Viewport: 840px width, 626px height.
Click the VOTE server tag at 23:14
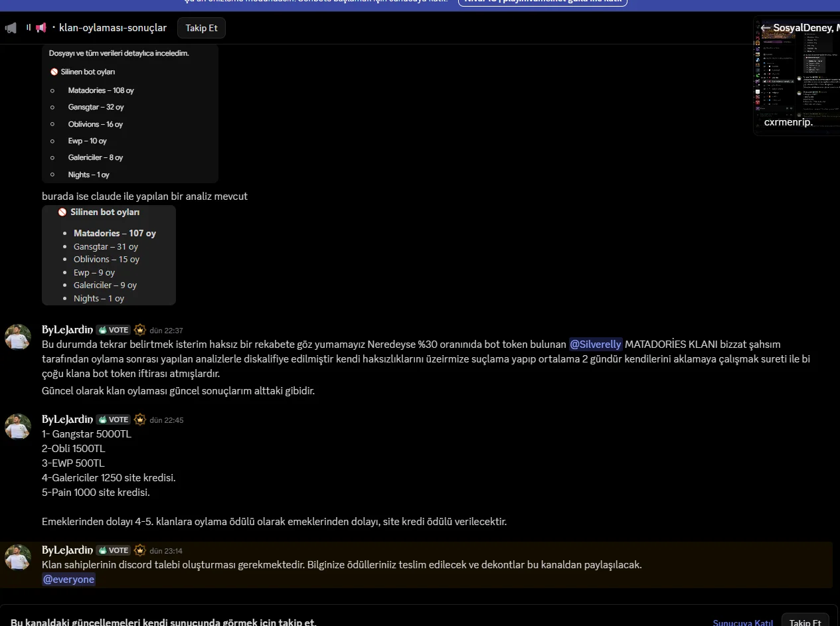(x=114, y=550)
